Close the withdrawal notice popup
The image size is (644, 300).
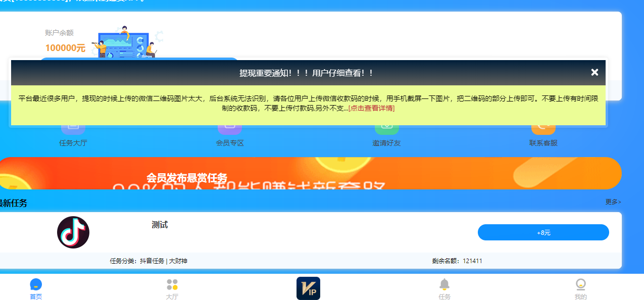coord(595,72)
